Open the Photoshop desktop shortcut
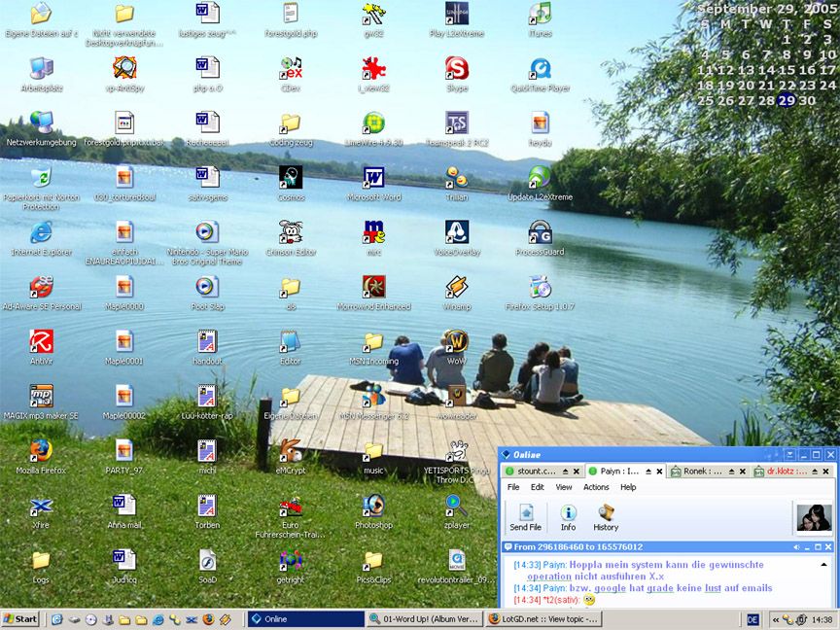This screenshot has width=840, height=630. (374, 506)
